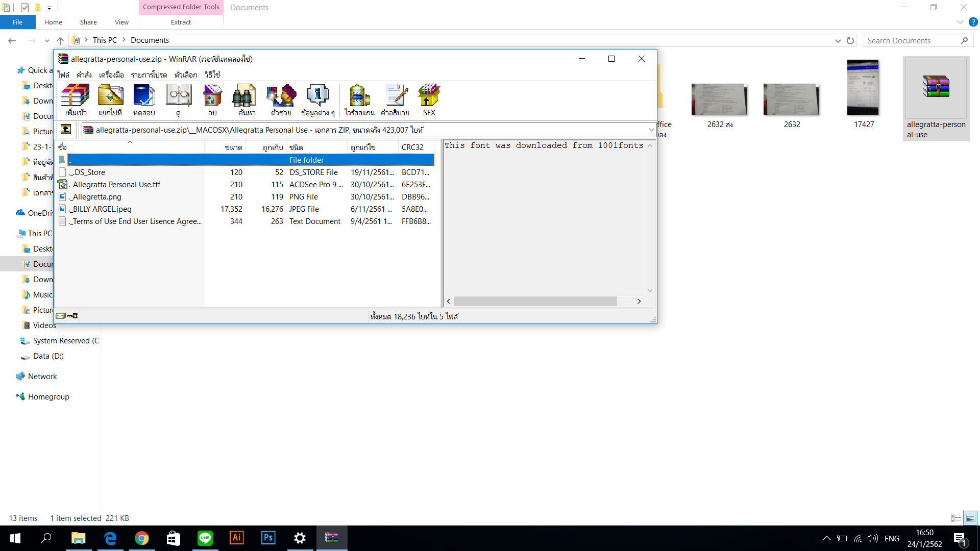Click the drive/key icon in WinRAR status bar
The width and height of the screenshot is (980, 551).
(x=67, y=316)
